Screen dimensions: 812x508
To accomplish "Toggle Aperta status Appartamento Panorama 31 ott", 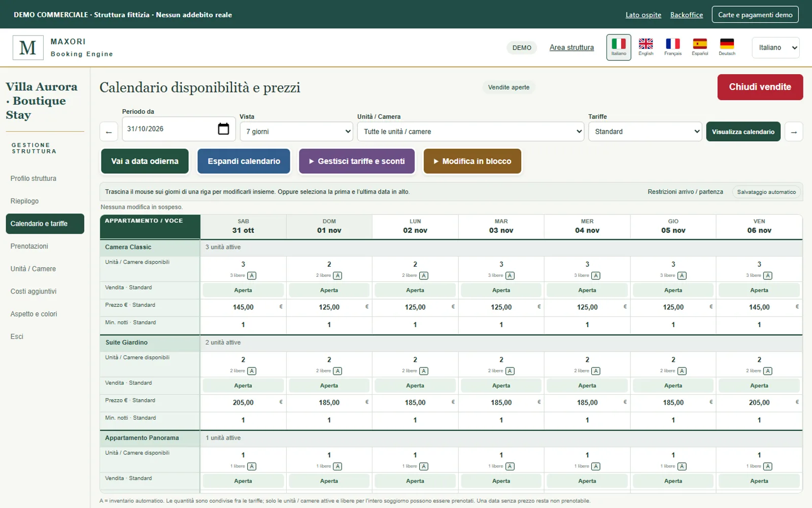I will (243, 481).
